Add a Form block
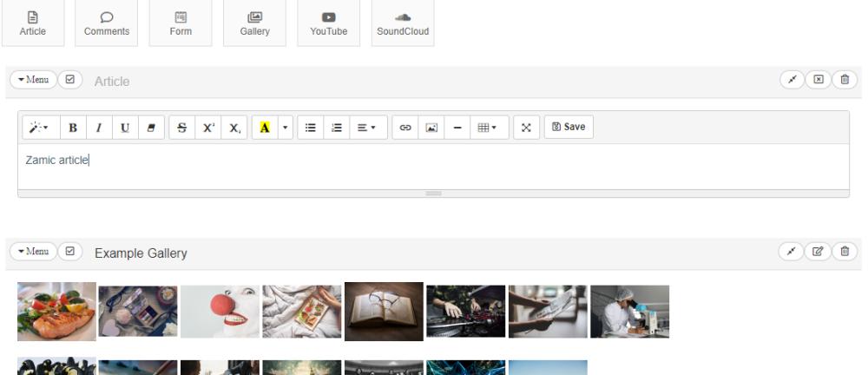868x375 pixels. pyautogui.click(x=181, y=23)
